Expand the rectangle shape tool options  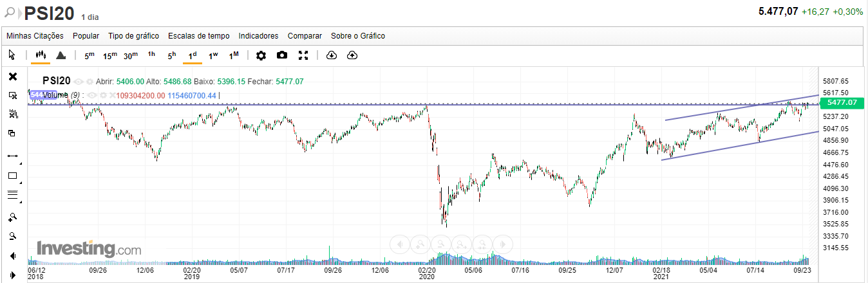coord(21,183)
